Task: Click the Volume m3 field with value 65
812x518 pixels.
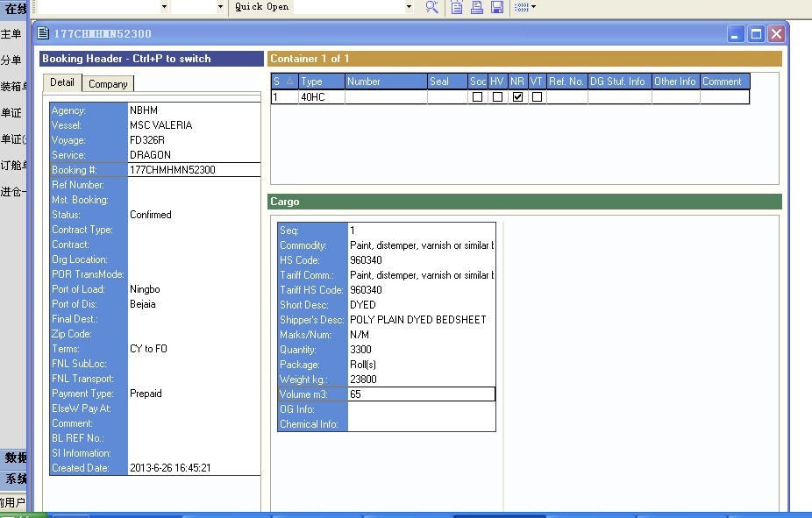Action: tap(421, 394)
